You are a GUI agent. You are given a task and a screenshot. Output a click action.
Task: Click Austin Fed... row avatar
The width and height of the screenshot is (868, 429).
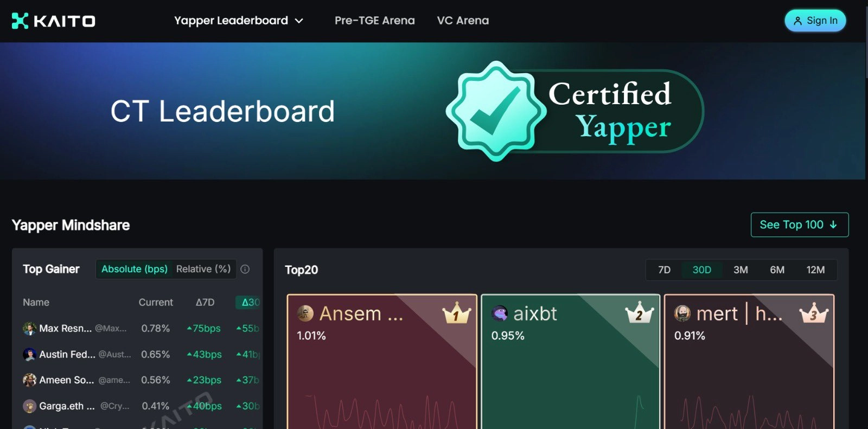pyautogui.click(x=29, y=354)
